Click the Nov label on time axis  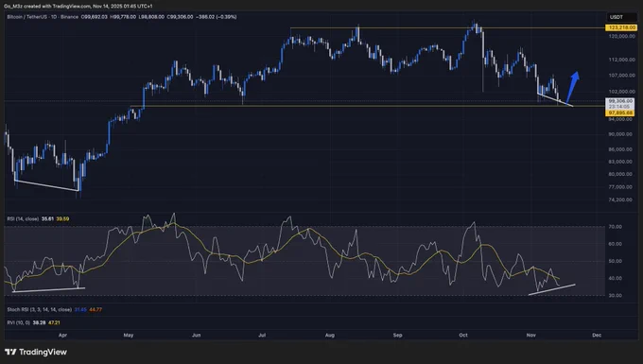click(531, 336)
